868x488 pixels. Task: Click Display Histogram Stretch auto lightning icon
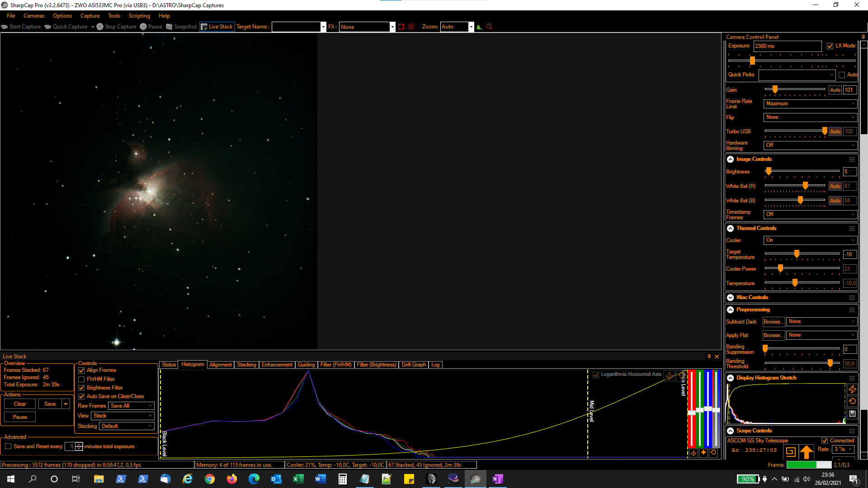(x=852, y=389)
